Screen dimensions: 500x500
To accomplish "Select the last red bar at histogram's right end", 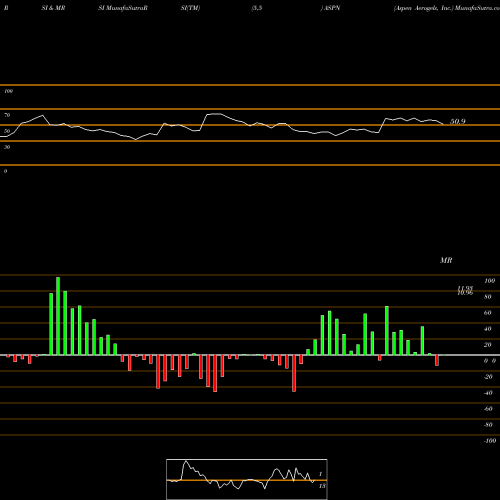I will point(437,360).
